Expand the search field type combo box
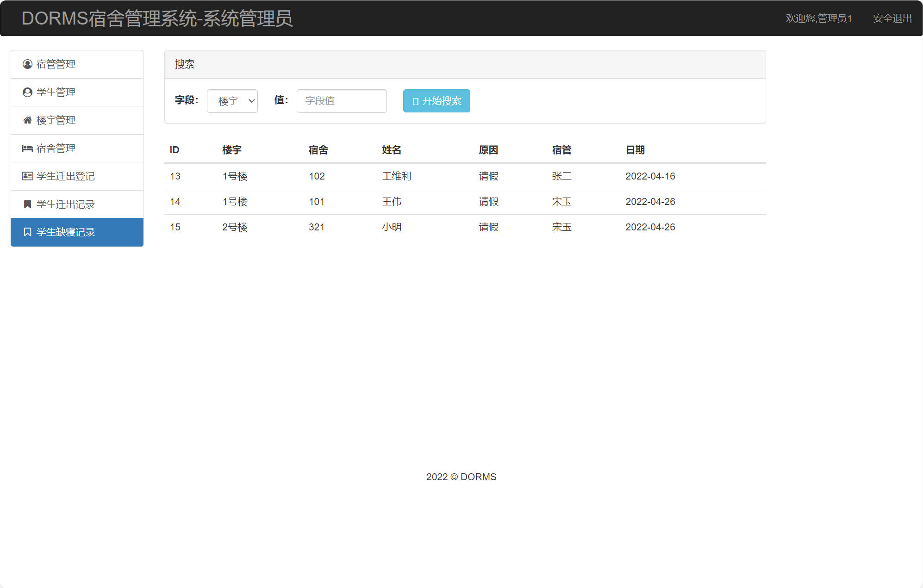The width and height of the screenshot is (923, 588). point(232,101)
